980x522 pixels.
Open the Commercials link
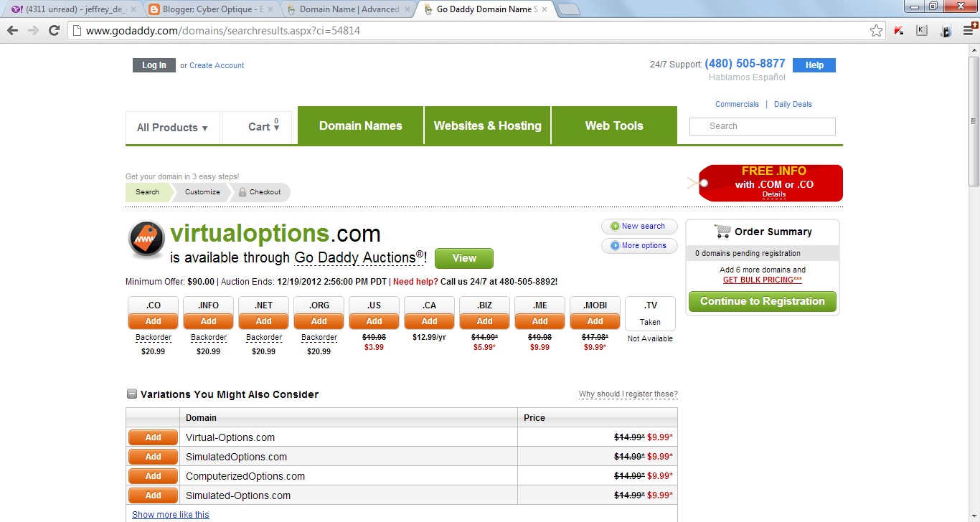[x=737, y=104]
